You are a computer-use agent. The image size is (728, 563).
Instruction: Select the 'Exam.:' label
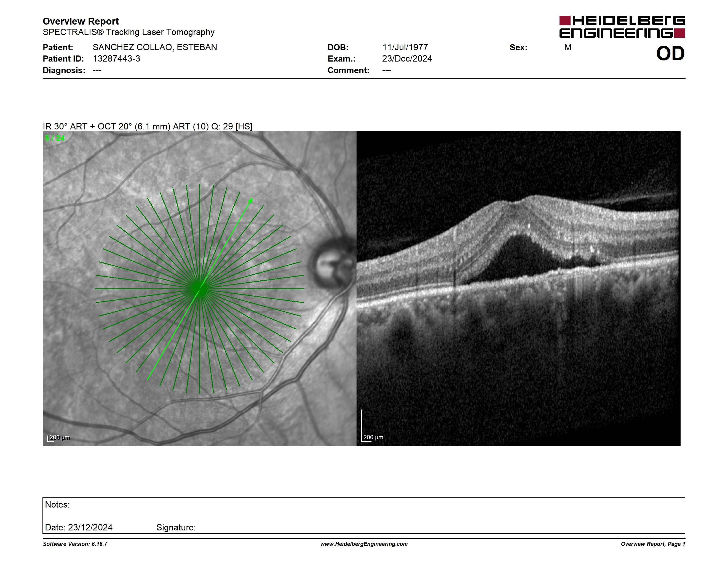tap(341, 59)
